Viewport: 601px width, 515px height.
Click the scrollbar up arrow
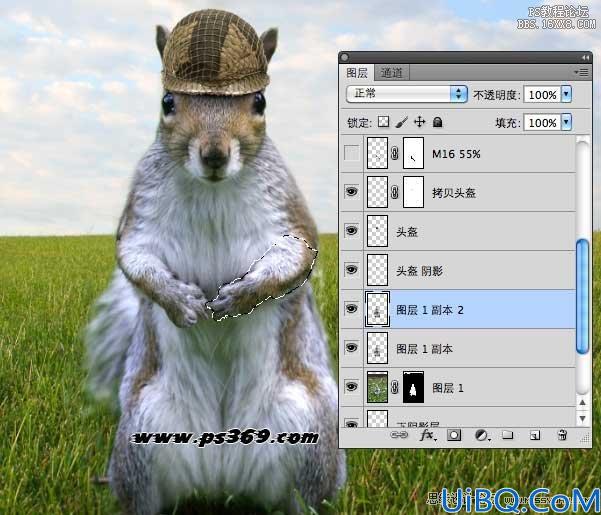click(582, 402)
